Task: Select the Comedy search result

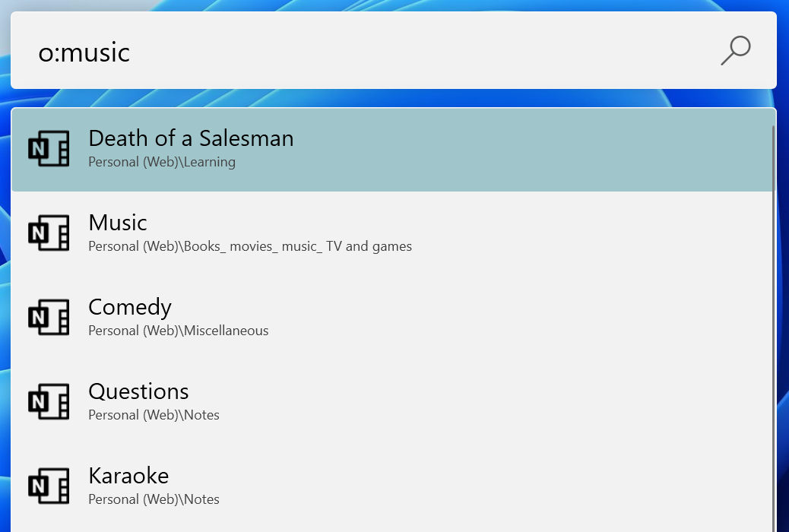Action: point(130,308)
